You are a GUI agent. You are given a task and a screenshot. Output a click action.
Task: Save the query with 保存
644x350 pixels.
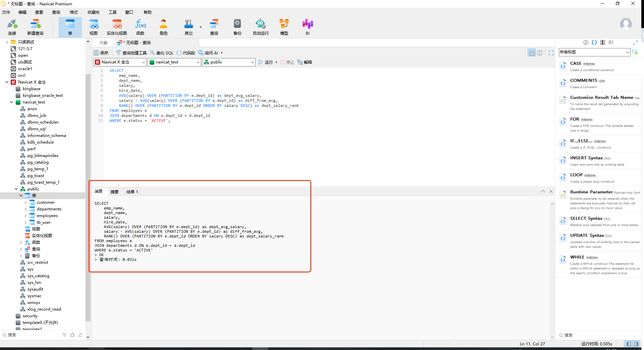point(101,53)
